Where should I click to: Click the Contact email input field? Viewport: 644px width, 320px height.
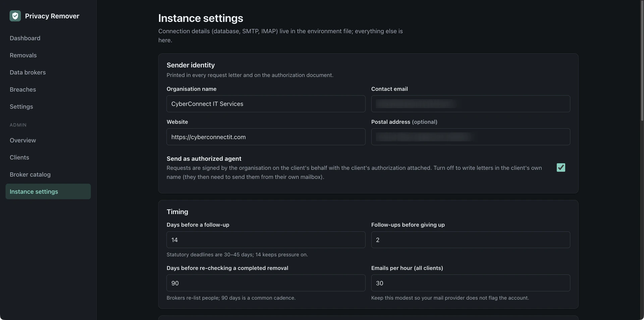coord(471,104)
